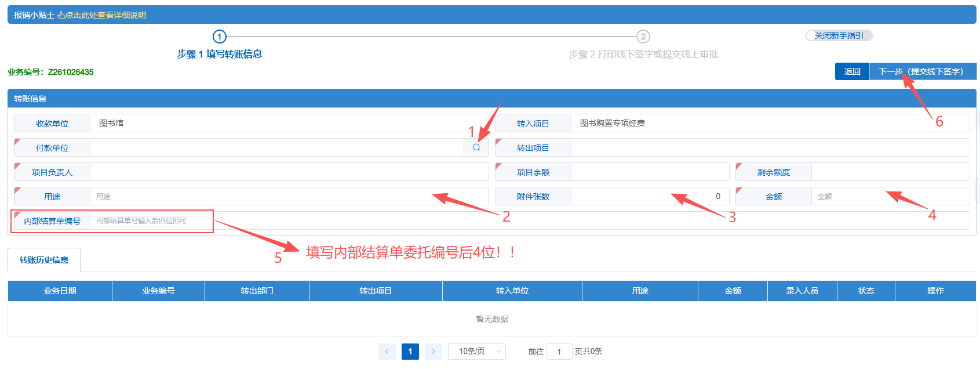Click the 项目负责人 input field
Image resolution: width=980 pixels, height=369 pixels.
(x=289, y=172)
